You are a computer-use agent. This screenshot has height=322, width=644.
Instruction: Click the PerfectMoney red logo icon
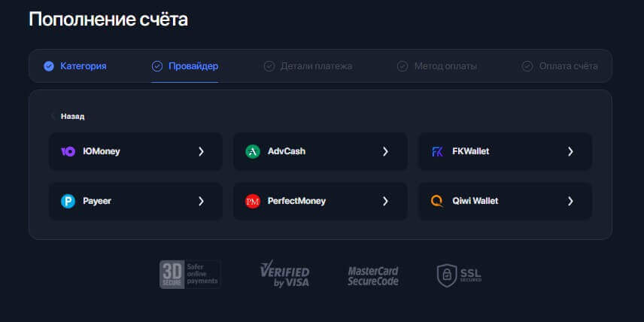tap(253, 201)
